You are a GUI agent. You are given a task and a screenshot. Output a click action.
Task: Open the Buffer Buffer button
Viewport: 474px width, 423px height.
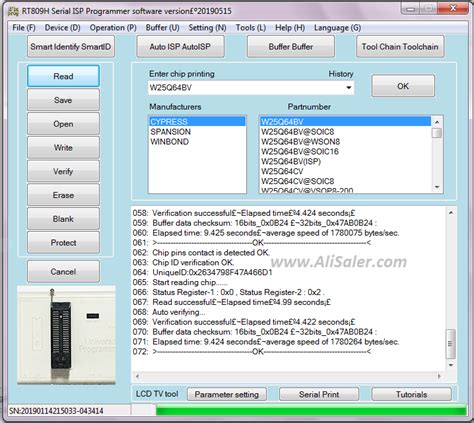(291, 47)
